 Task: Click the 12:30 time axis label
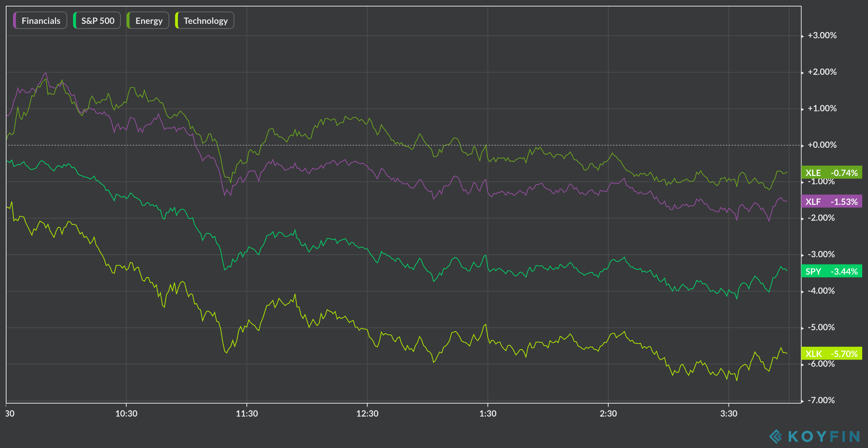(367, 414)
